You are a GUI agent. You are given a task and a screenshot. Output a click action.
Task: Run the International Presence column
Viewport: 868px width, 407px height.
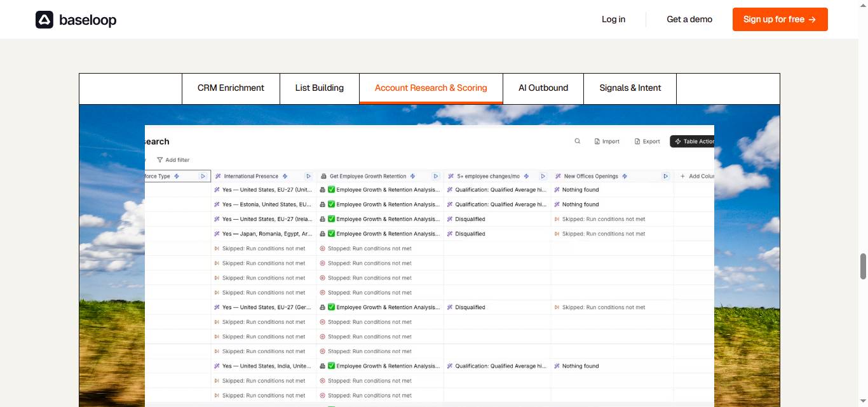(309, 176)
